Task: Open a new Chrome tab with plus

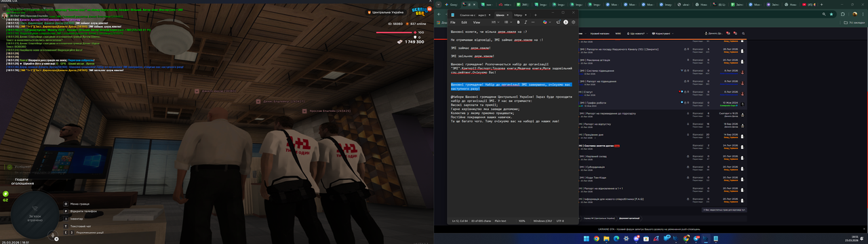Action: point(821,4)
